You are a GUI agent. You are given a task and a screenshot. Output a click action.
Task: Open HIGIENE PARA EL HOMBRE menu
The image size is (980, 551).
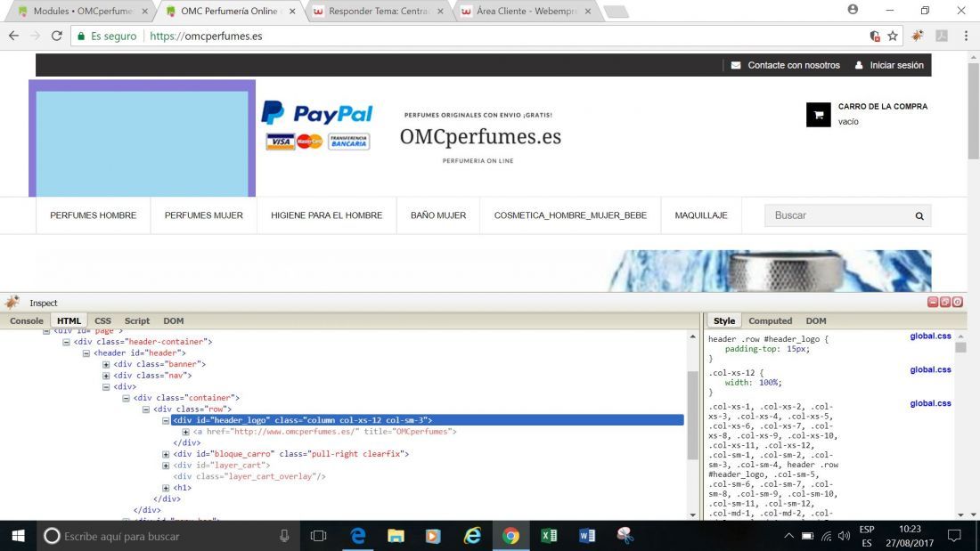pos(326,215)
